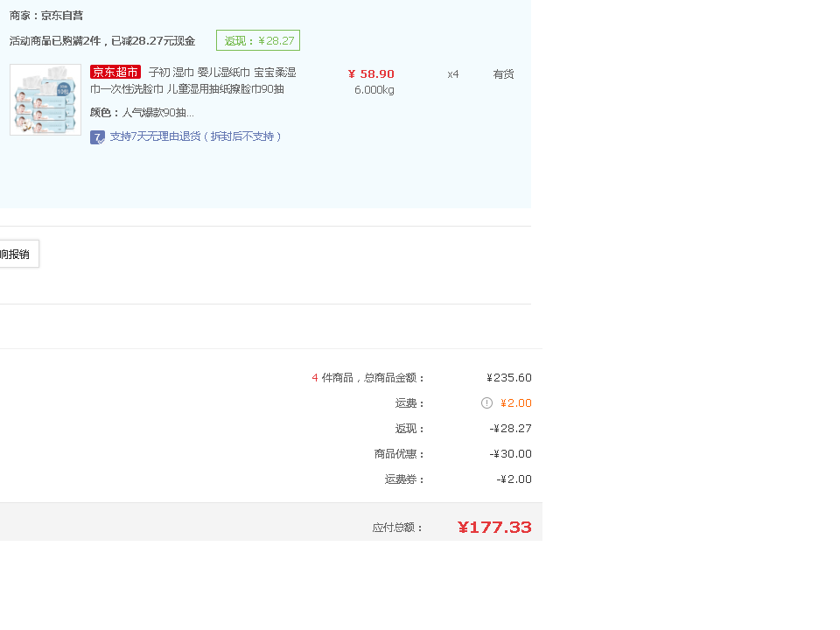Image resolution: width=840 pixels, height=630 pixels.
Task: Open 支持7天无理由退货 policy link
Action: [195, 136]
